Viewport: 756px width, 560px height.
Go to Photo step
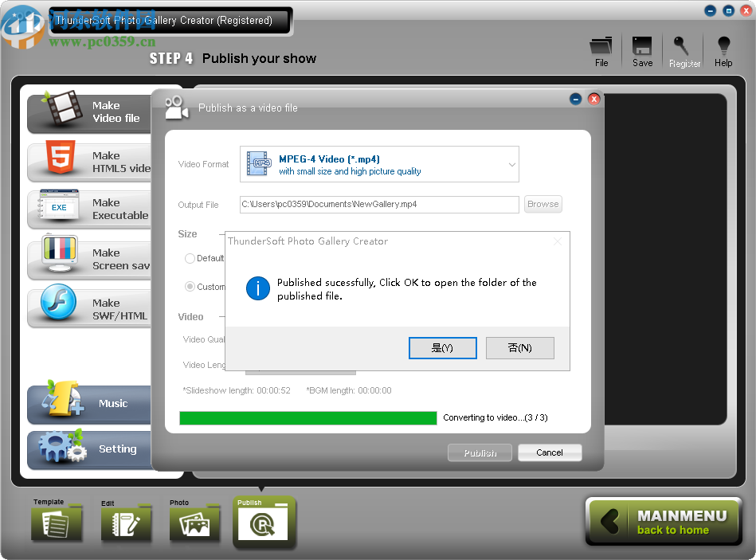tap(195, 522)
